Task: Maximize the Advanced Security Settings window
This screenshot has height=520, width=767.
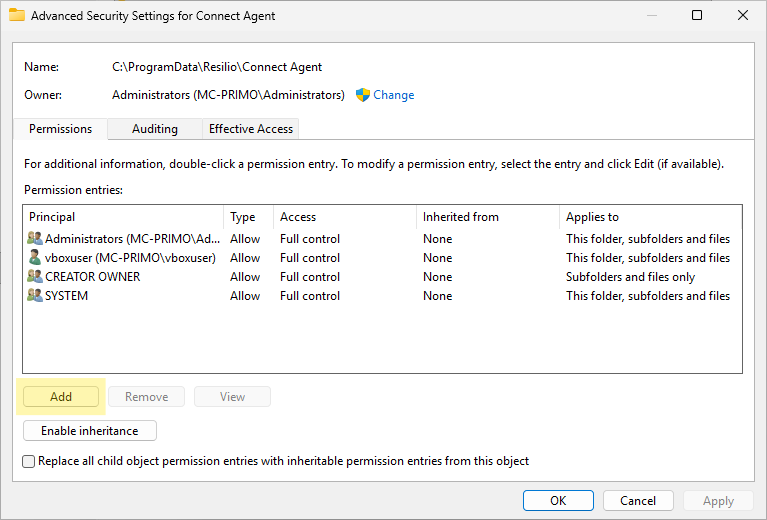Action: coord(697,16)
